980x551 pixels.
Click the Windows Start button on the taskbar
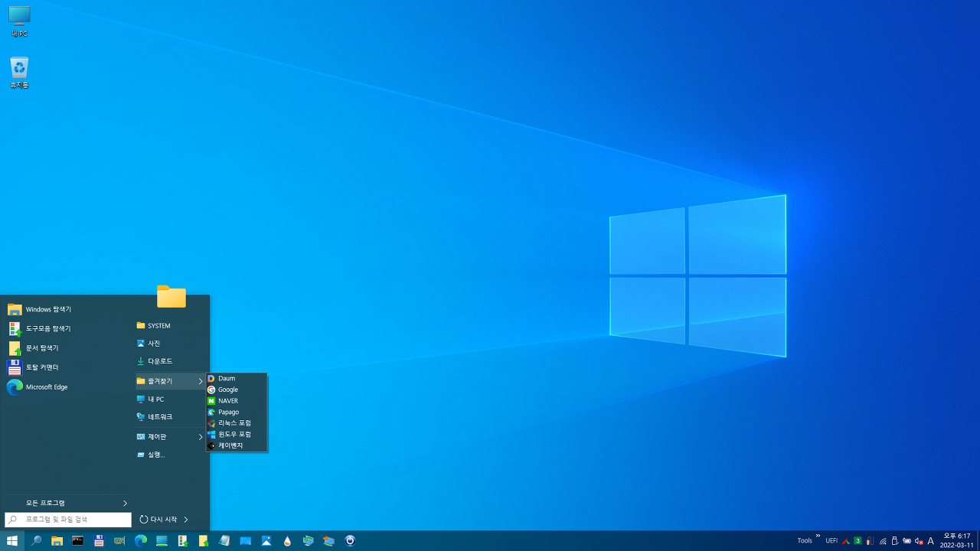12,541
